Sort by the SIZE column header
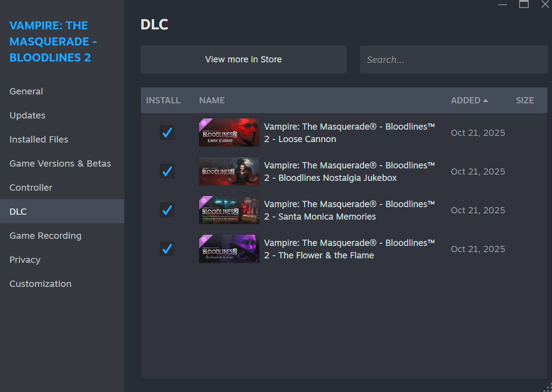This screenshot has height=392, width=552. point(525,100)
